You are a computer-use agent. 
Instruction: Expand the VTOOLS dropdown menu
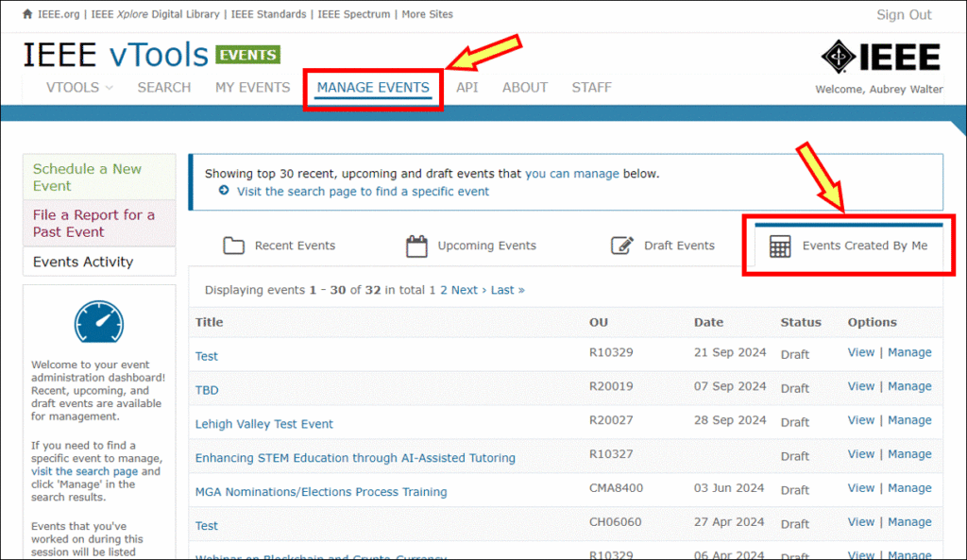(79, 88)
